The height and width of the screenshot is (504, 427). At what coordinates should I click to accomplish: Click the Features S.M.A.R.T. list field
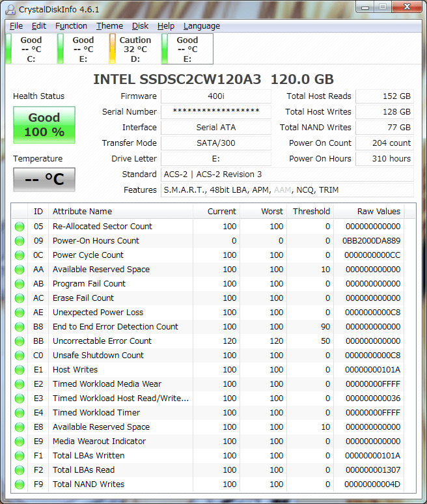[287, 190]
